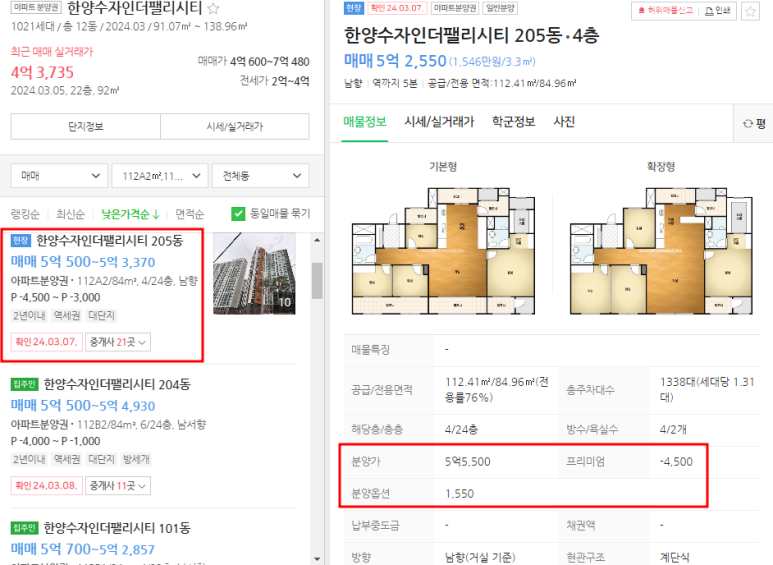Expand 중개사 21곳 agent list
The image size is (773, 565).
(x=118, y=342)
